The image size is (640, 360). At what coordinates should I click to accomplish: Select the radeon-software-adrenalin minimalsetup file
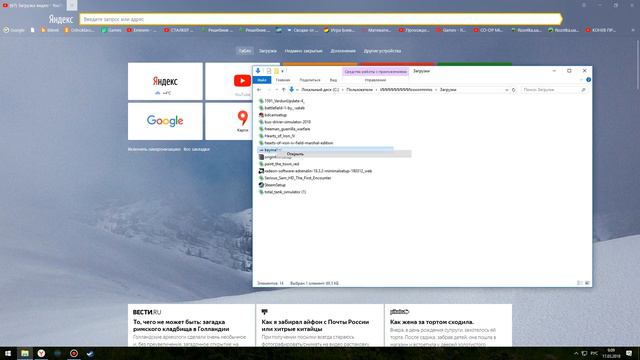(x=318, y=171)
